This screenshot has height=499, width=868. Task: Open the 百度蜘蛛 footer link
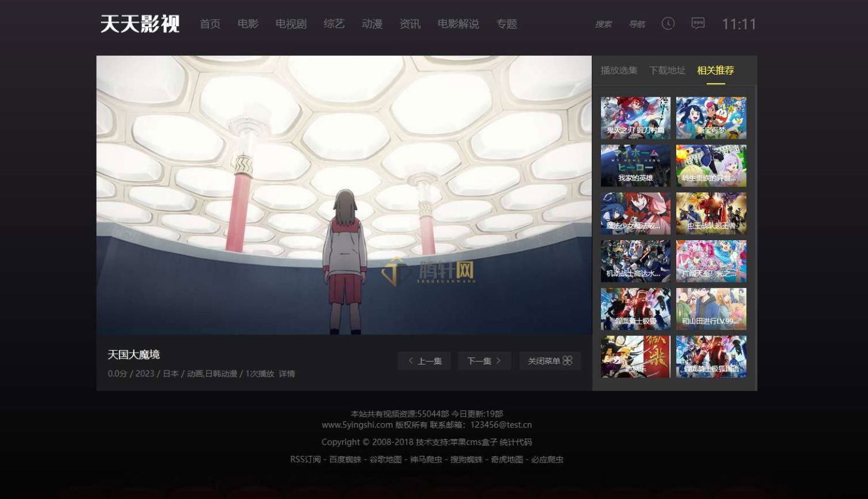pyautogui.click(x=345, y=460)
